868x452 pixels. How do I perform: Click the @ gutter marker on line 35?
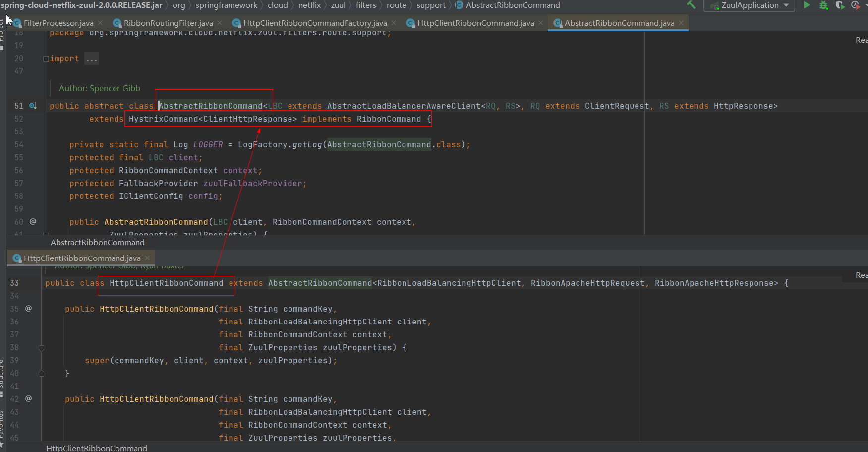click(29, 308)
